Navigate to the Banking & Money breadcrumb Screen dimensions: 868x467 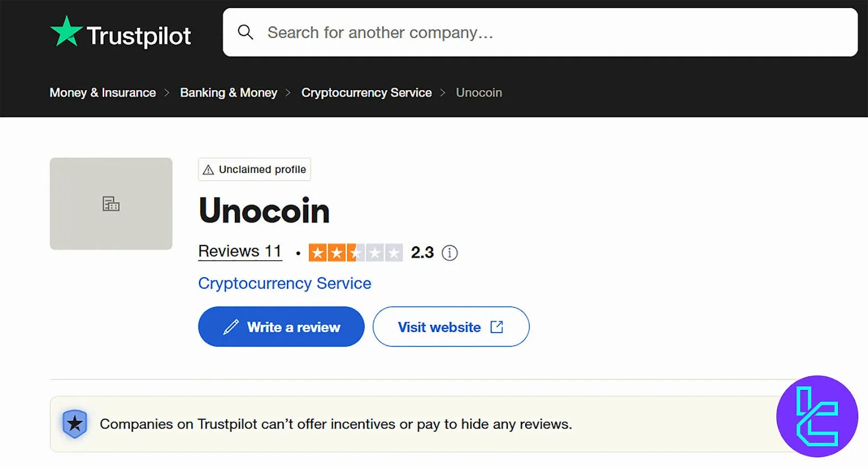tap(228, 92)
